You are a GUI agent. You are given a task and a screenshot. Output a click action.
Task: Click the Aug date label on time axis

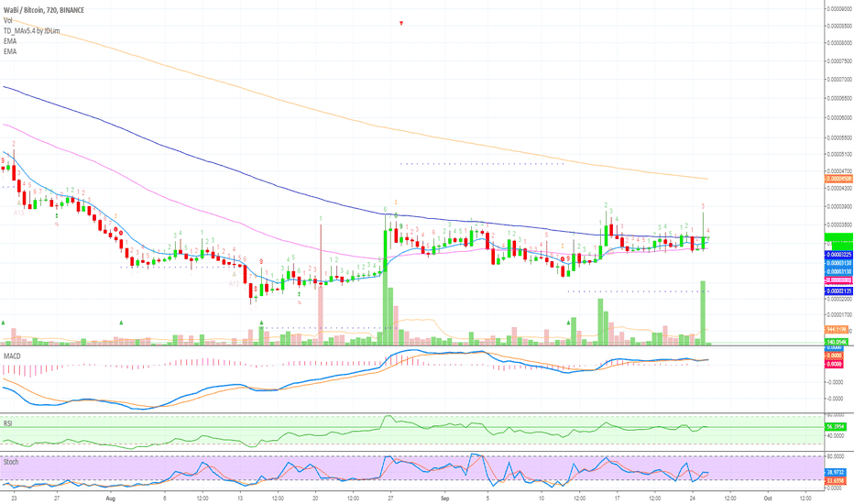111,498
